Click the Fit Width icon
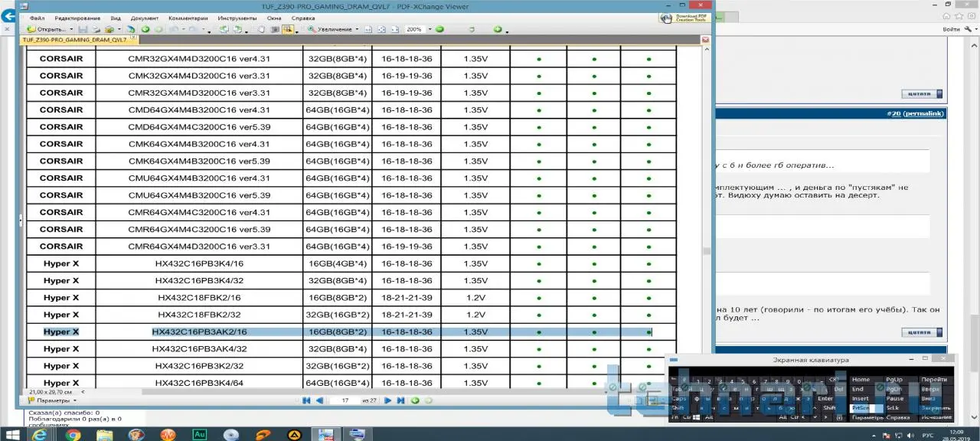Viewport: 980px width, 441px height. click(x=394, y=29)
